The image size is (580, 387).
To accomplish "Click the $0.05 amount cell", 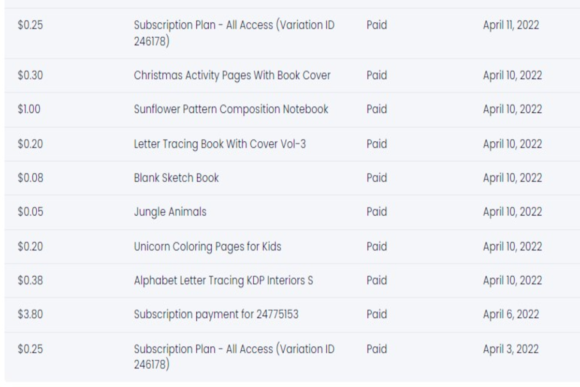I will pos(30,212).
